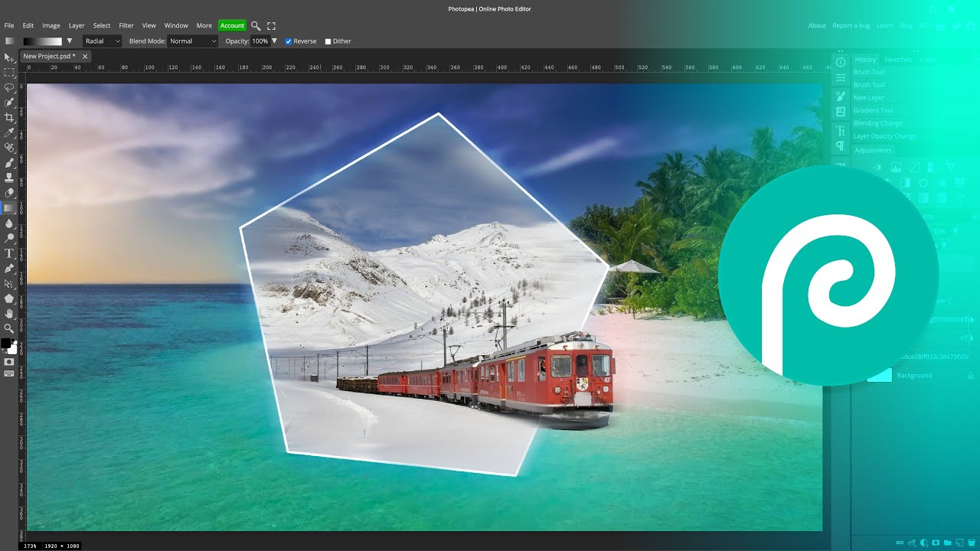Open the Opacity slider arrow

274,41
